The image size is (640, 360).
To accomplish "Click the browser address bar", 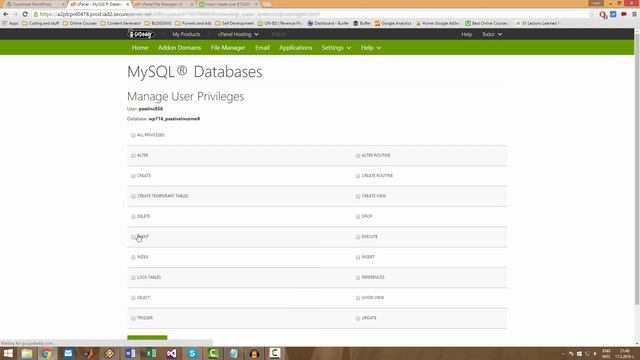I will (310, 14).
